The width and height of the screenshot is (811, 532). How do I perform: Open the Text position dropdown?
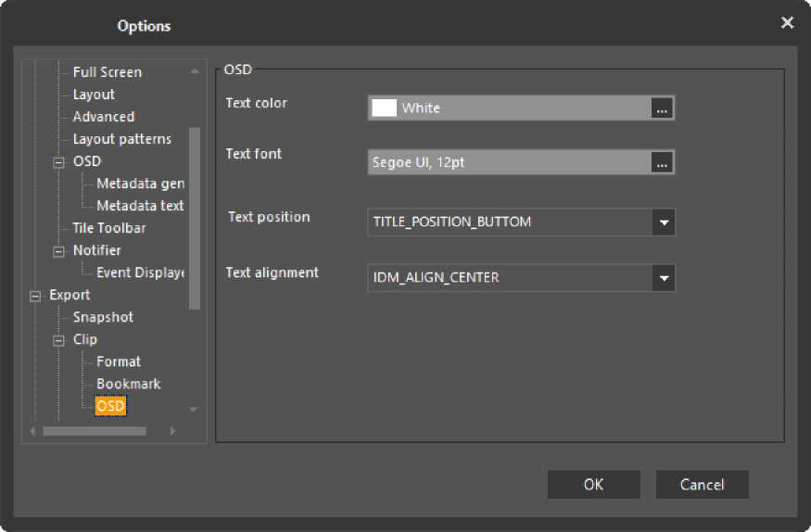coord(663,222)
